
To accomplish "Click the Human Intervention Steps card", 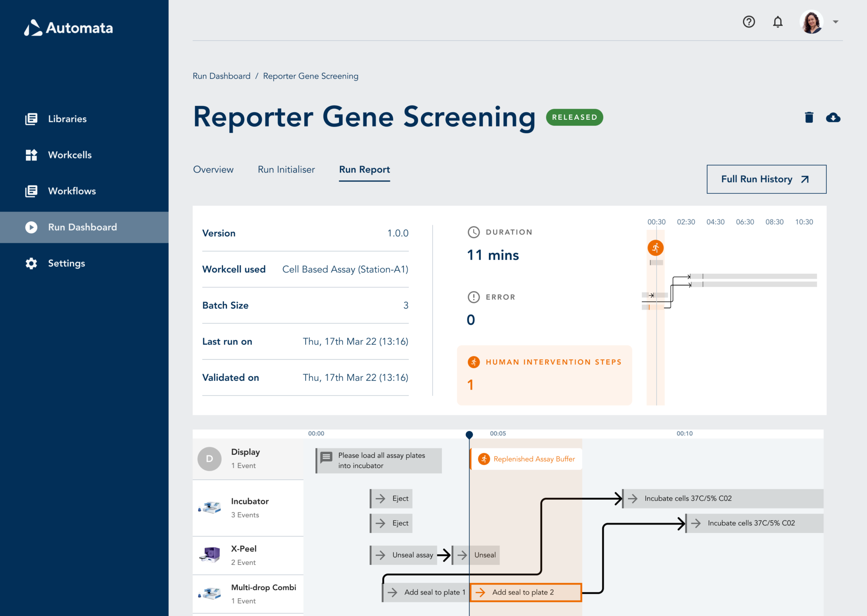I will pos(544,374).
